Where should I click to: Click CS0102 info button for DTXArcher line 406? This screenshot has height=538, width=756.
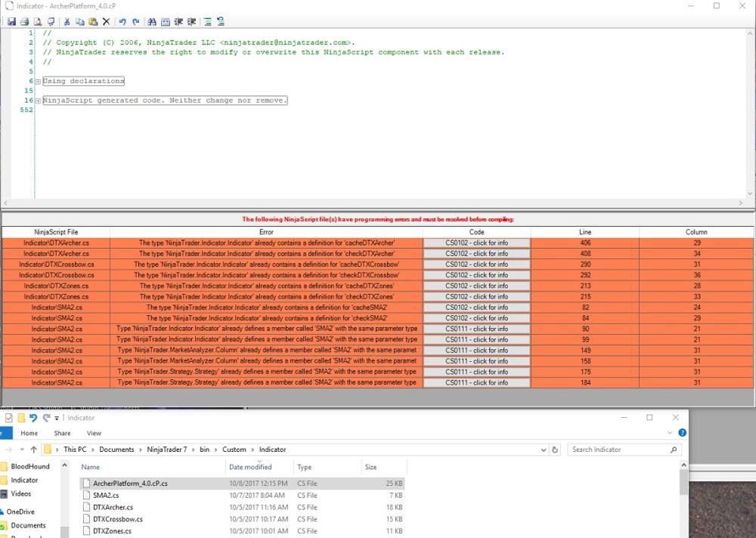476,243
